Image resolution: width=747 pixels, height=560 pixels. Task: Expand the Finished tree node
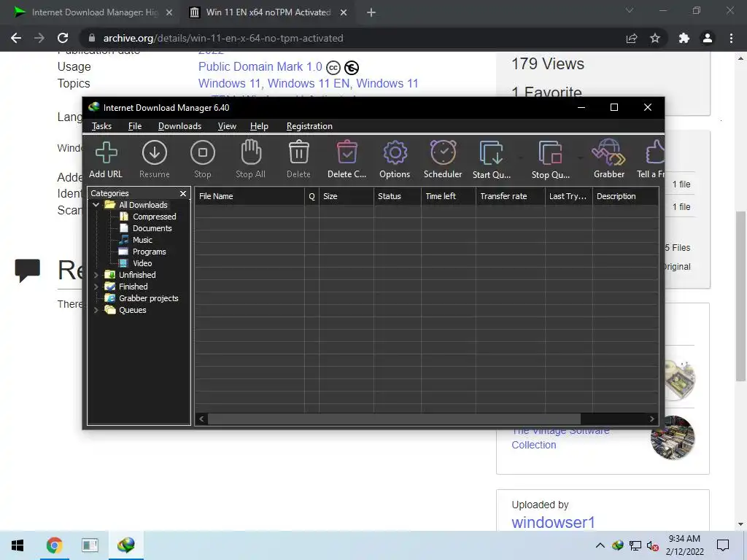pos(96,287)
